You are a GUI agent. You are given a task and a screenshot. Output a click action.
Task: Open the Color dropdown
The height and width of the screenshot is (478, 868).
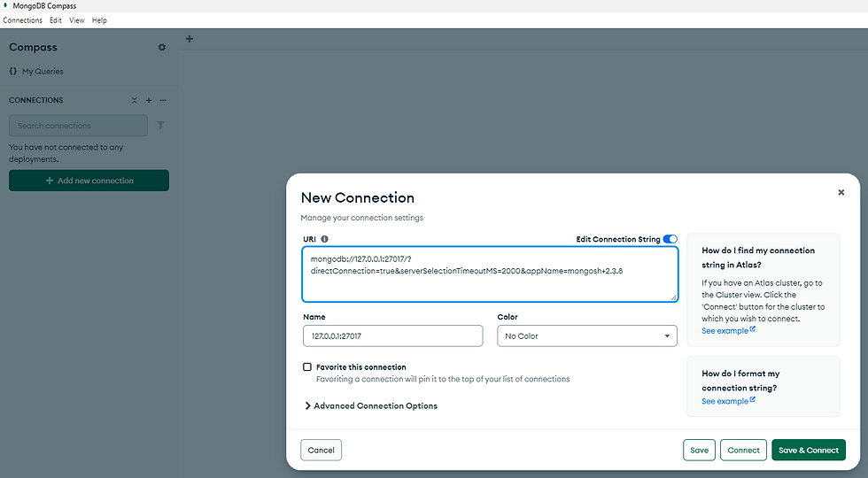586,336
